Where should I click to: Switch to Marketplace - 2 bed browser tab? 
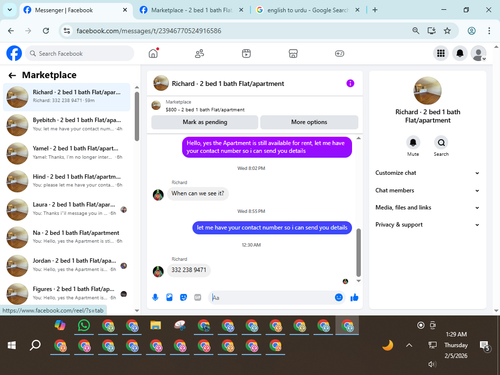(192, 10)
